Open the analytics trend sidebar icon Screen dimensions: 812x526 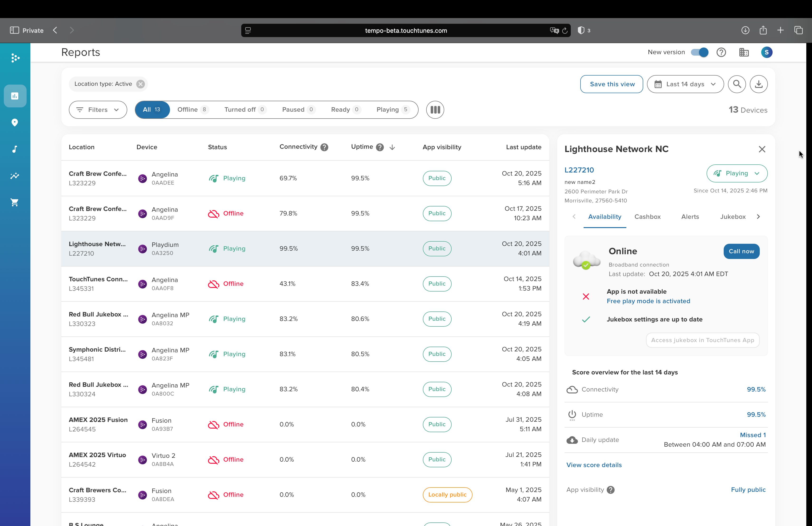pyautogui.click(x=15, y=176)
